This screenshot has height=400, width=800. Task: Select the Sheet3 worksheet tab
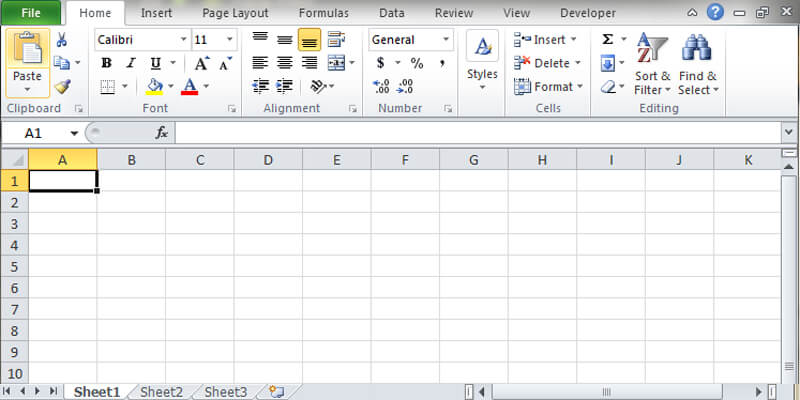[226, 392]
